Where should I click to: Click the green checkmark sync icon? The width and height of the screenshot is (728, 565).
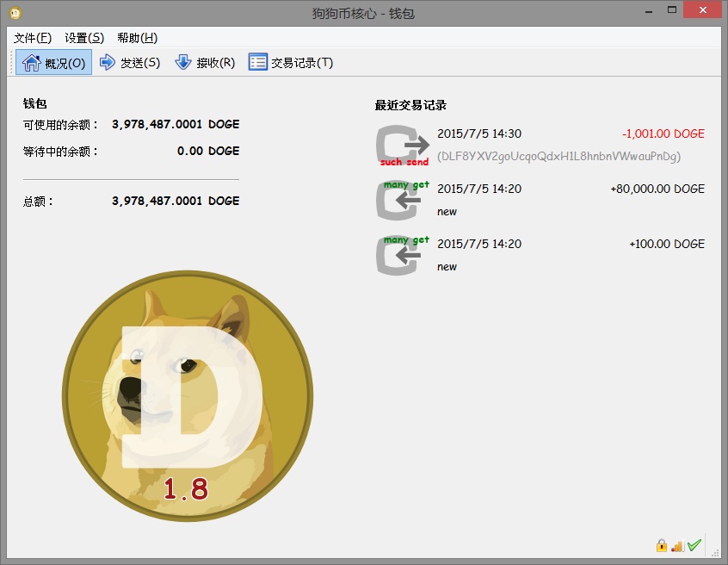point(694,545)
